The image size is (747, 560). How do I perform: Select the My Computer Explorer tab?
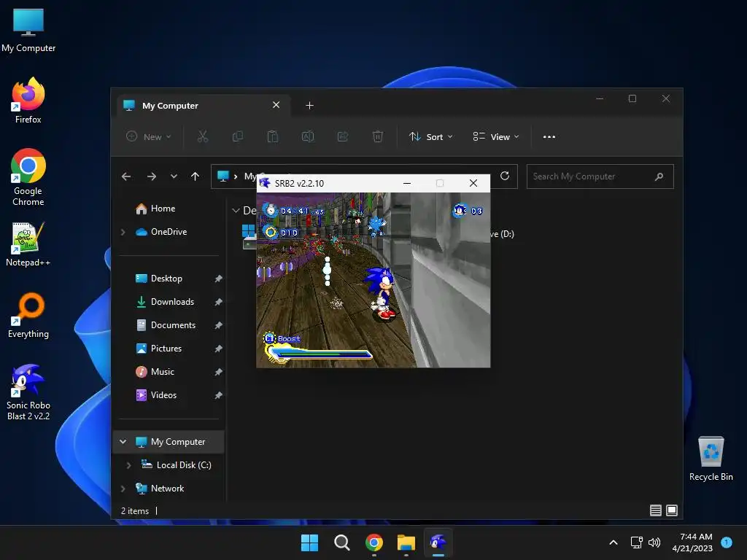pos(205,105)
